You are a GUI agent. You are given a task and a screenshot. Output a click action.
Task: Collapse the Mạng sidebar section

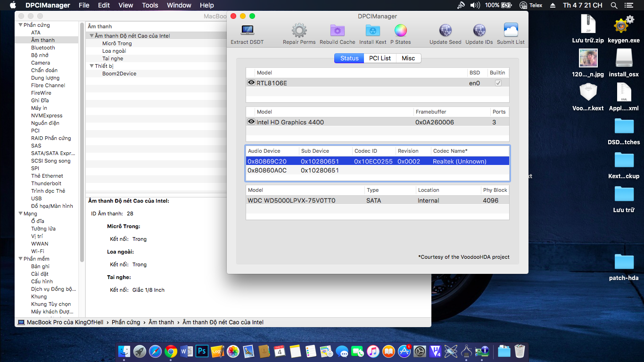coord(20,214)
